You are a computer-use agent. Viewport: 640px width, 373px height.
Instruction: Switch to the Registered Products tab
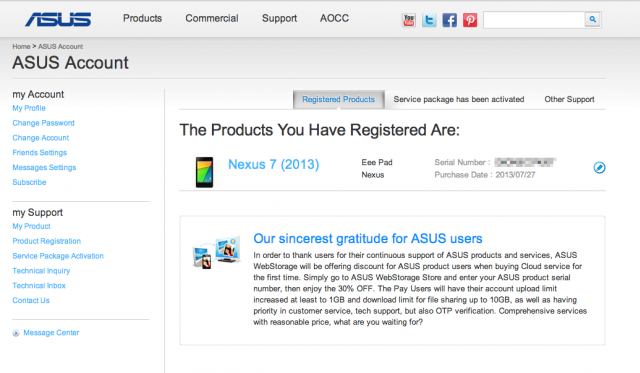point(339,99)
